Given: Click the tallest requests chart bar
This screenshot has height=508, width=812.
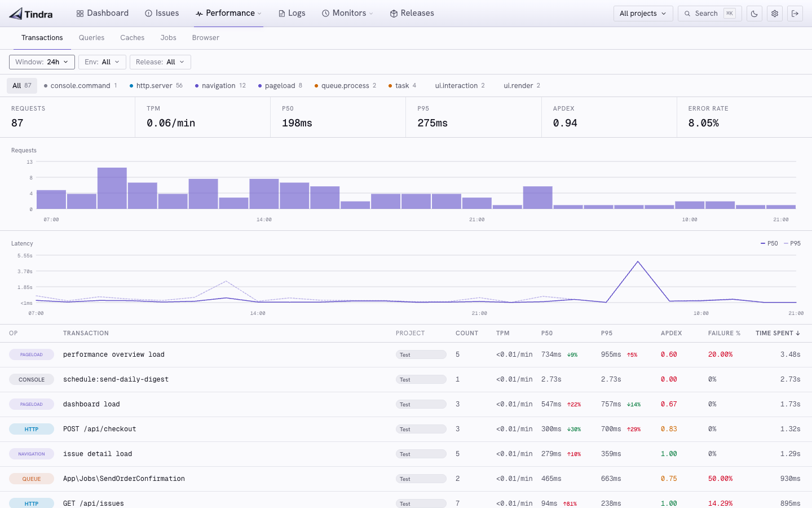Looking at the screenshot, I should 112,189.
